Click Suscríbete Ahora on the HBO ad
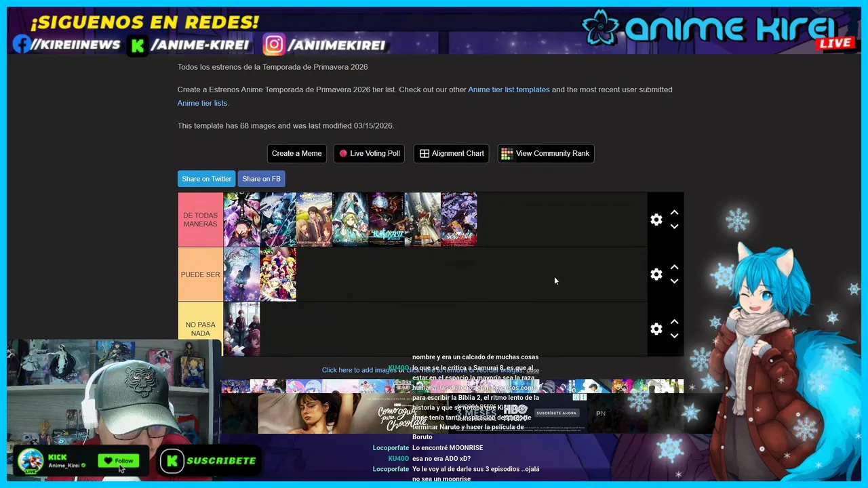Screen dimensions: 868x488 pos(556,413)
